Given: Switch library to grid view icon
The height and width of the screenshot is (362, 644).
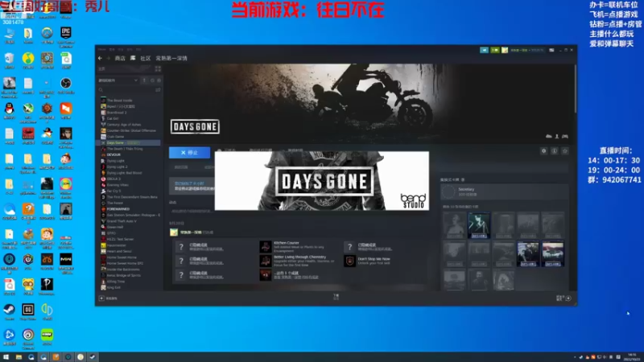Looking at the screenshot, I should click(x=158, y=69).
